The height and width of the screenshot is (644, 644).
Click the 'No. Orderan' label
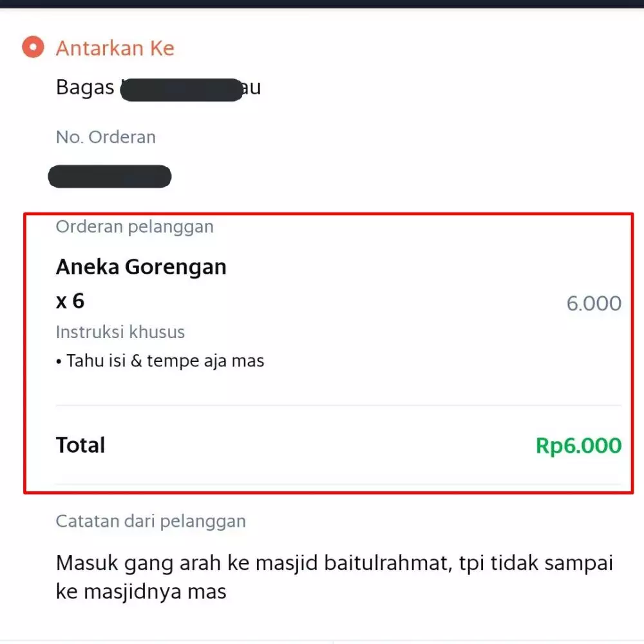(x=106, y=137)
